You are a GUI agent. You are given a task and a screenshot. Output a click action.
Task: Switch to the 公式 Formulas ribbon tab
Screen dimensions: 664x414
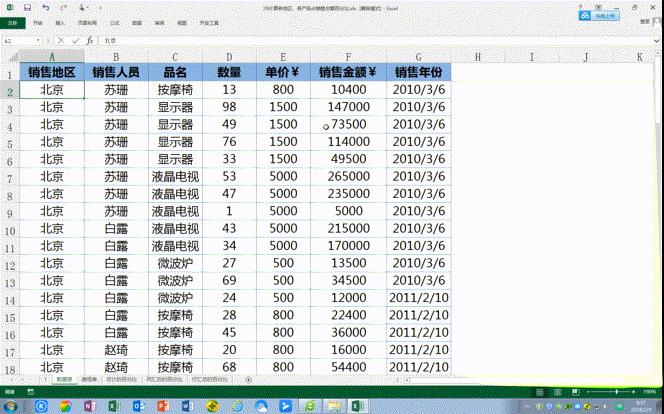click(x=115, y=23)
